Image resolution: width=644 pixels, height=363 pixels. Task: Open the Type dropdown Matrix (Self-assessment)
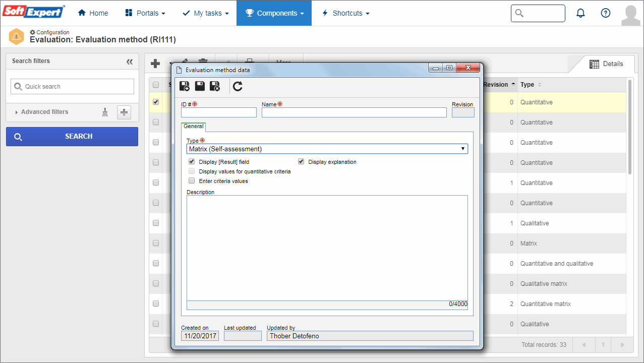(327, 149)
